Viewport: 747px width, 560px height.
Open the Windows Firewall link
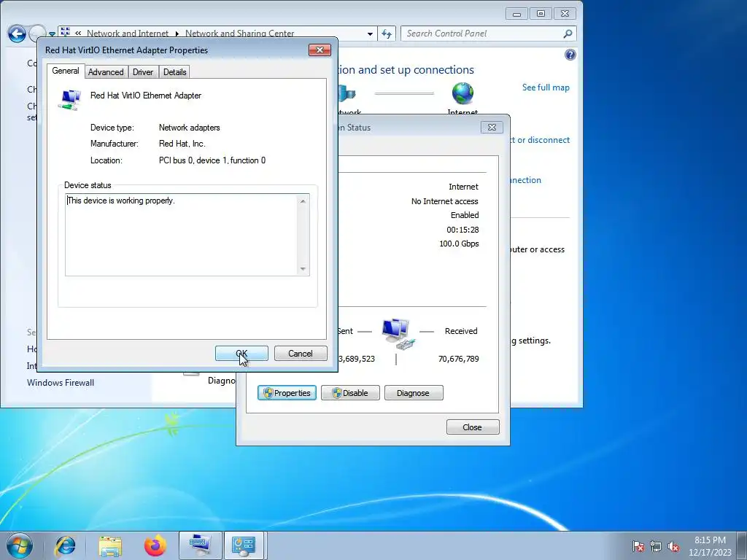pyautogui.click(x=61, y=383)
